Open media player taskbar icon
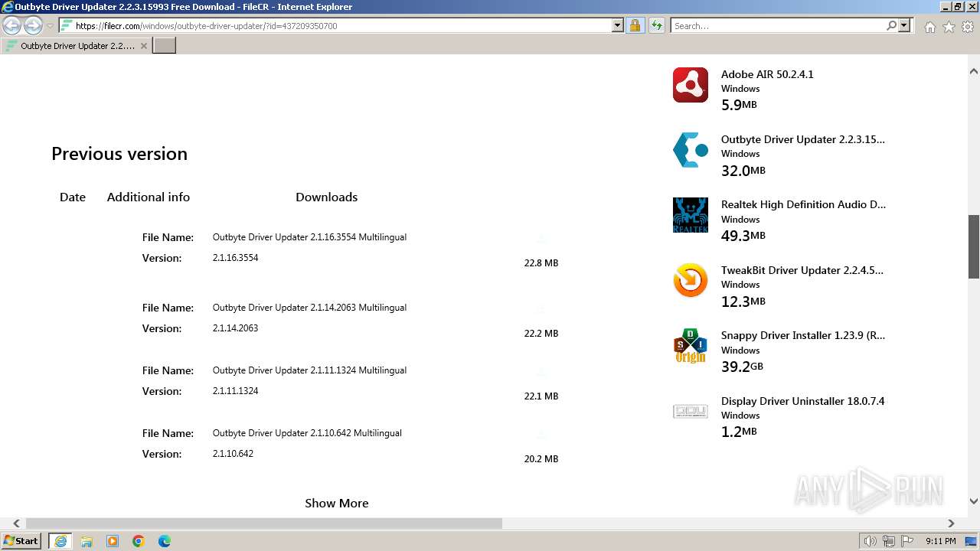Screen dimensions: 980x551 click(113, 541)
